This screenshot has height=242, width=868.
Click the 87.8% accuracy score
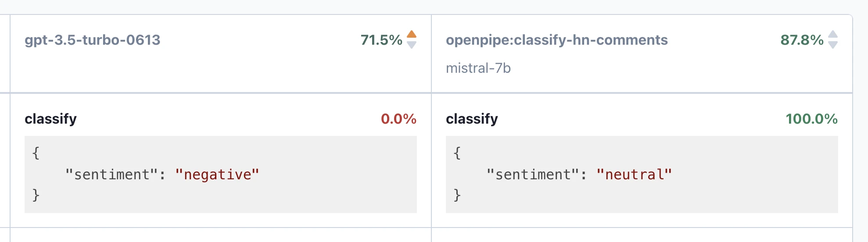(x=802, y=40)
